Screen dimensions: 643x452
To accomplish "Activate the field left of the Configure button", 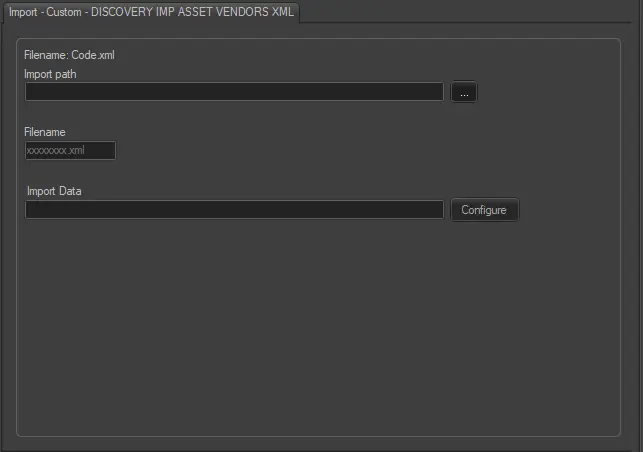I will point(234,210).
